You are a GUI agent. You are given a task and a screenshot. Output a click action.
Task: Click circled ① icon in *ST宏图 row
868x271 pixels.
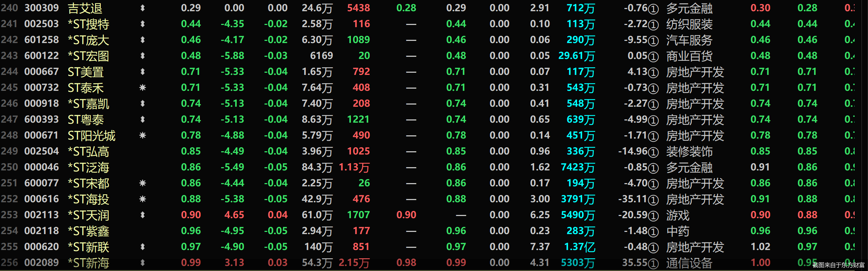653,56
